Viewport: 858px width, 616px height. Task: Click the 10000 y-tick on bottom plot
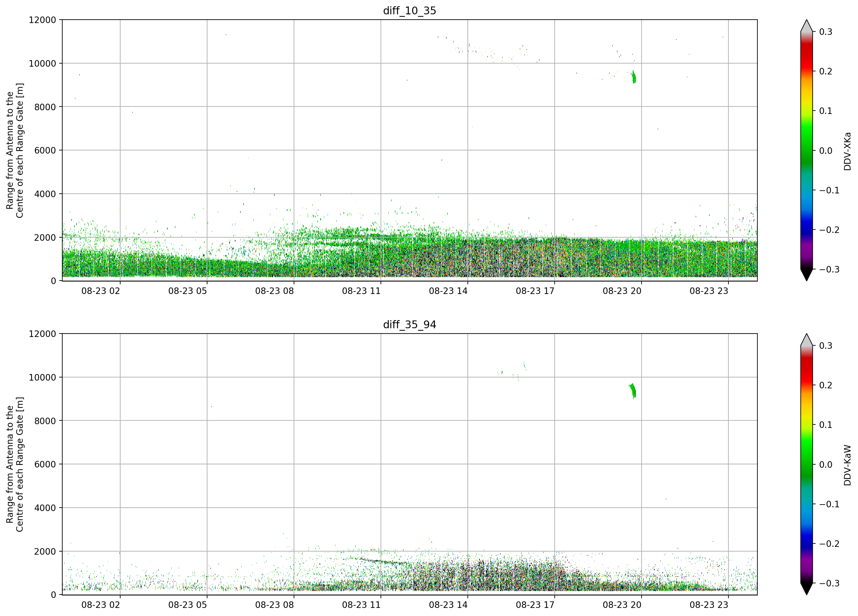[42, 377]
